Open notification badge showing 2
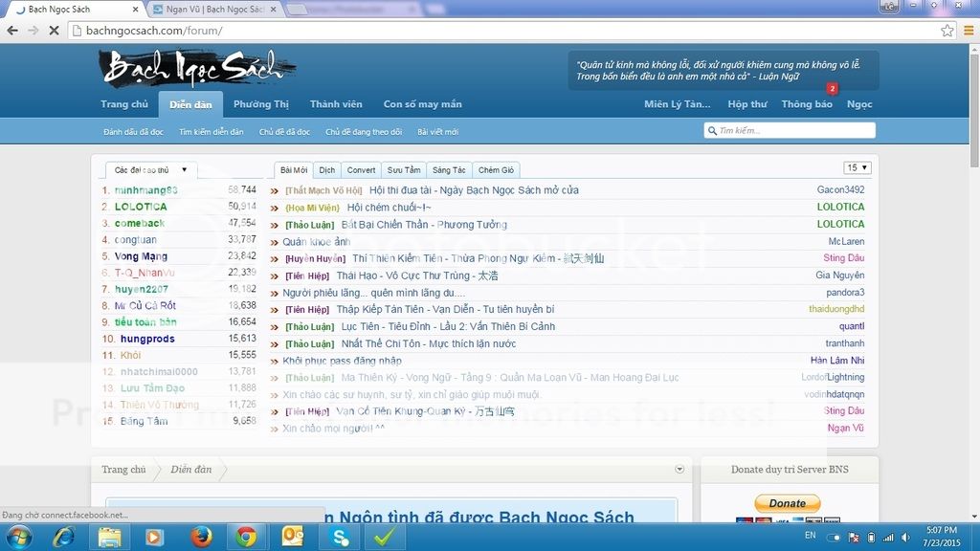980x551 pixels. point(832,88)
